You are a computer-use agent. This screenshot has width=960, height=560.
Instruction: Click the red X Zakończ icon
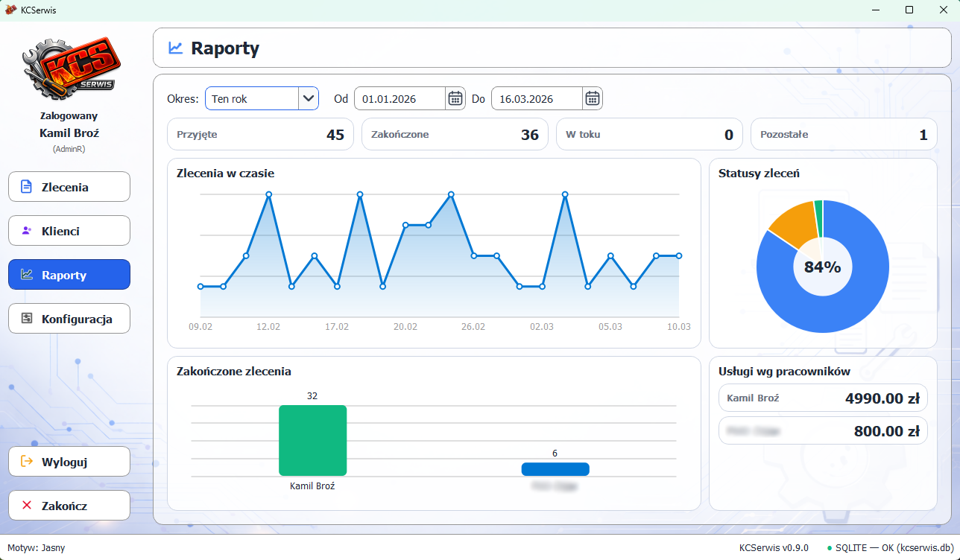(x=27, y=506)
